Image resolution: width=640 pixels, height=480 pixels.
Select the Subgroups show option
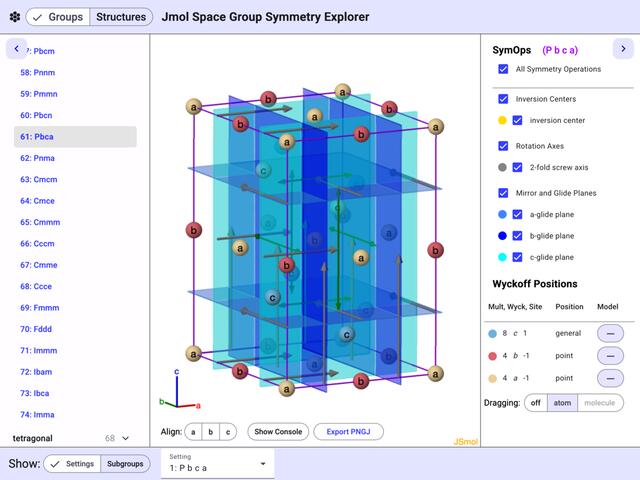(125, 464)
